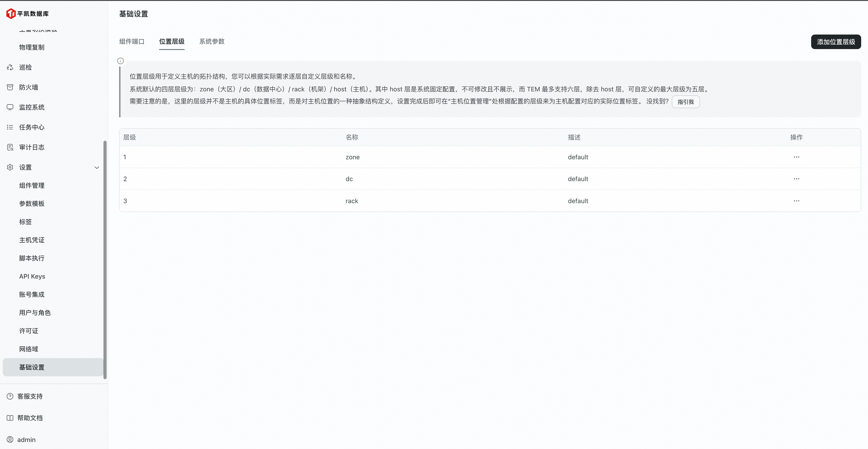Click level number 3 cell
The height and width of the screenshot is (449, 868).
[125, 201]
